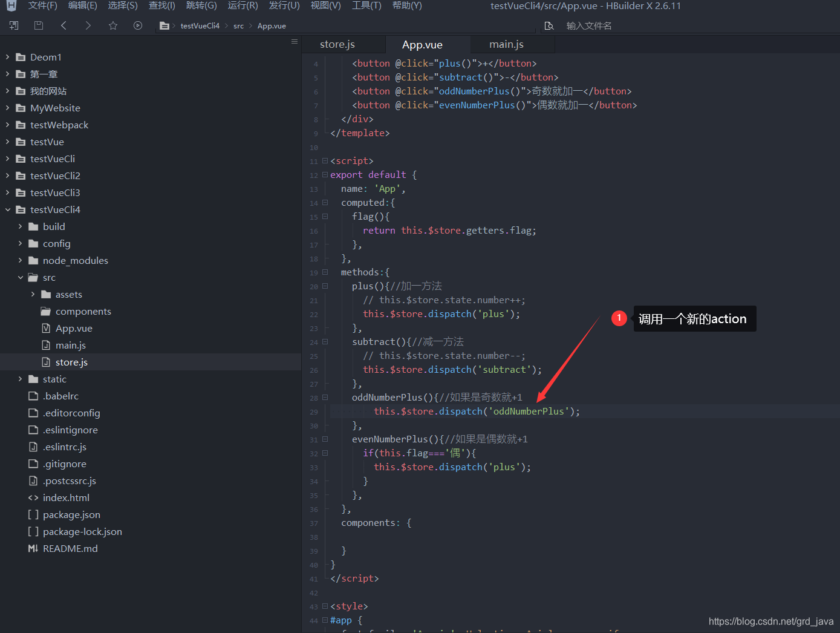This screenshot has width=840, height=633.
Task: Click the index.html code icon
Action: coord(33,497)
